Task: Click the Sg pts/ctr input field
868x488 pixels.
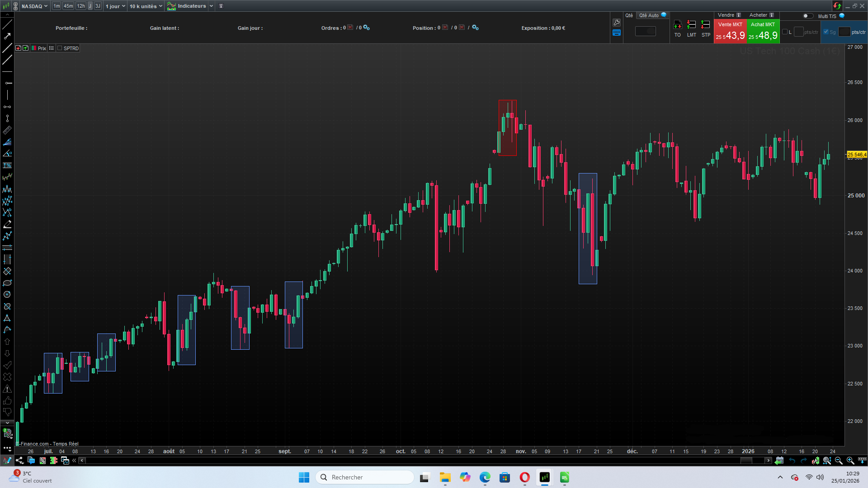Action: tap(844, 32)
